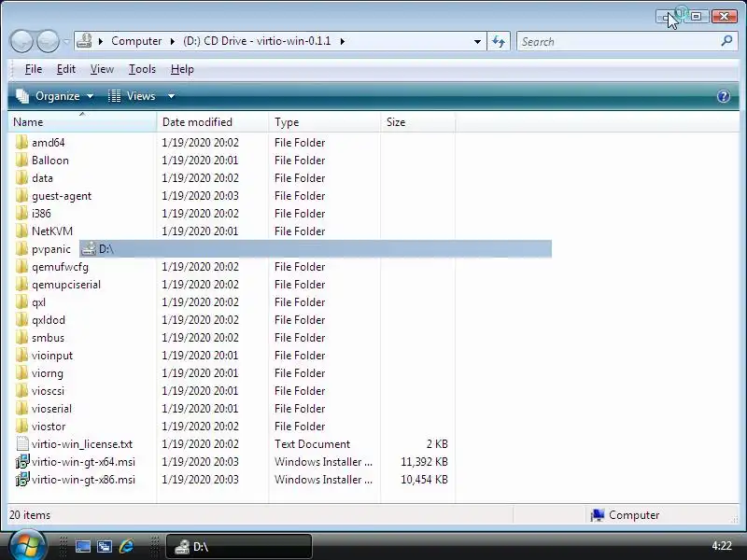Image resolution: width=747 pixels, height=560 pixels.
Task: Click the qxl folder name
Action: tap(38, 302)
